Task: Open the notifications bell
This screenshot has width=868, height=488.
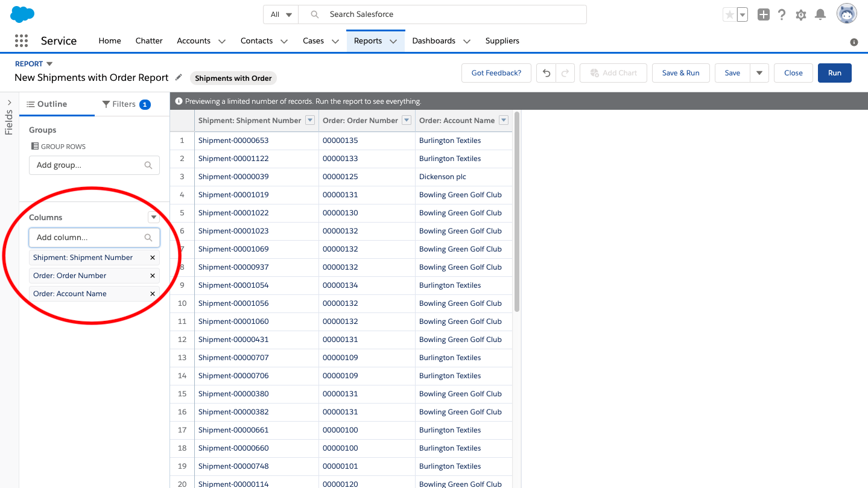Action: pos(820,15)
